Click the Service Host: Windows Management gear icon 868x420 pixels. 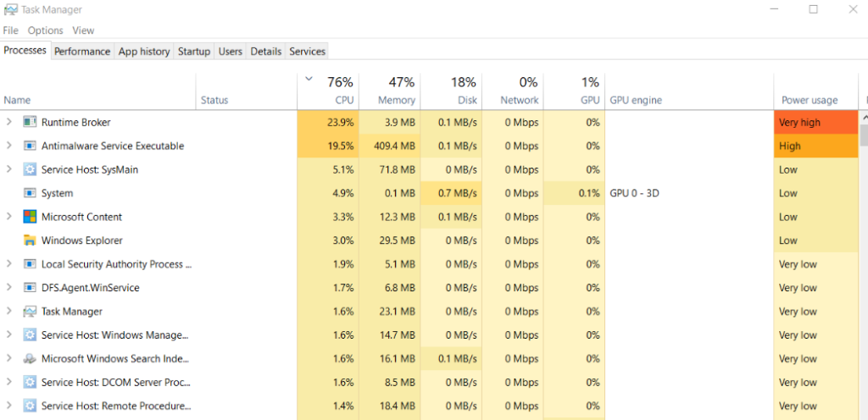[x=30, y=334]
